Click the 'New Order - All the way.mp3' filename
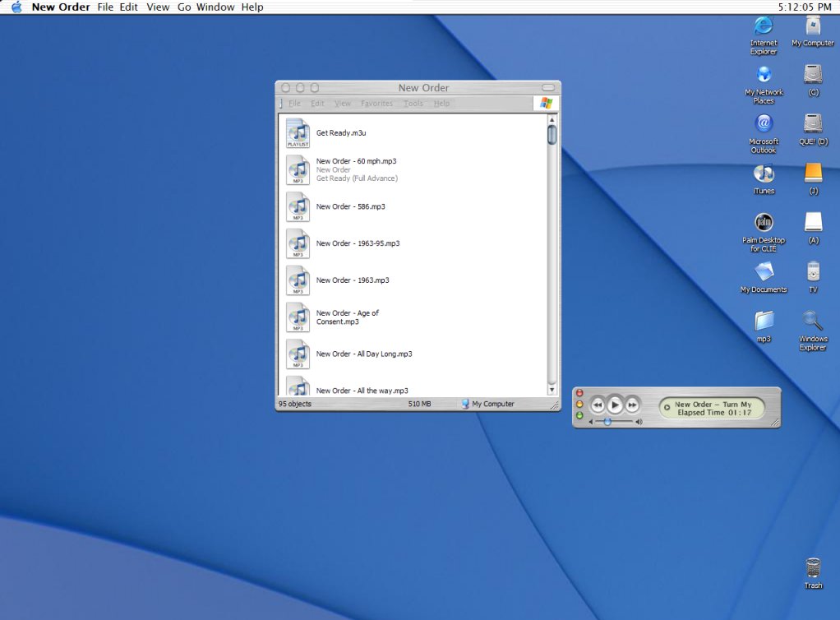The image size is (840, 620). (362, 391)
